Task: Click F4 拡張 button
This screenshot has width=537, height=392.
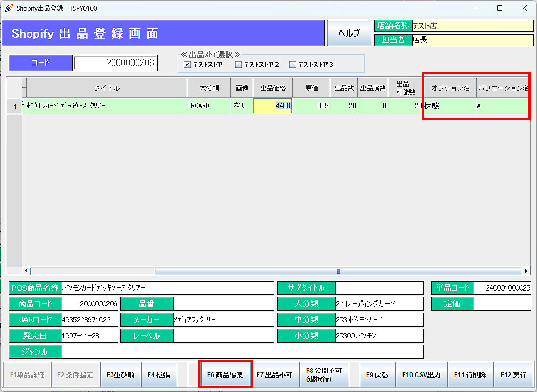Action: [158, 374]
